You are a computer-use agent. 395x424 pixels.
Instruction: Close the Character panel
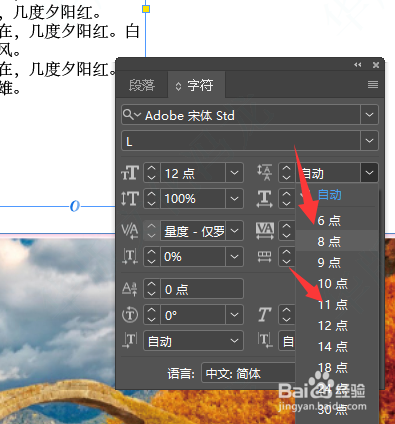click(x=376, y=65)
